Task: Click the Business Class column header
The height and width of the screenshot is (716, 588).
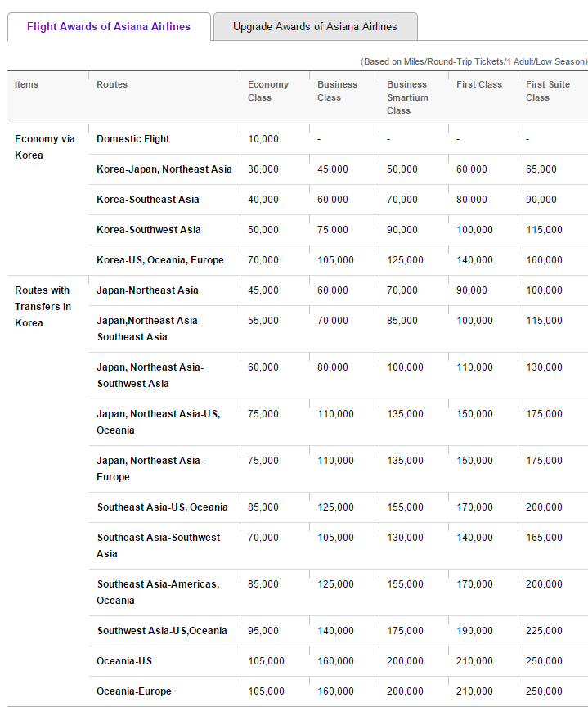Action: [338, 91]
